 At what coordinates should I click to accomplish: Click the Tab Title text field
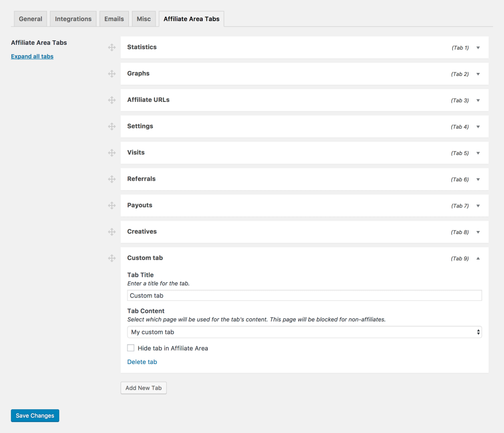click(304, 296)
